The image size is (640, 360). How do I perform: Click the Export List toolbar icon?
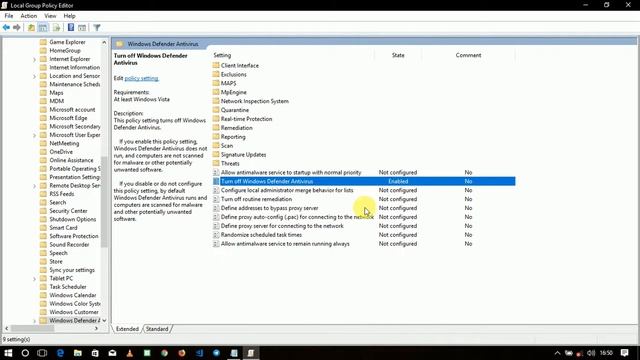pyautogui.click(x=57, y=28)
